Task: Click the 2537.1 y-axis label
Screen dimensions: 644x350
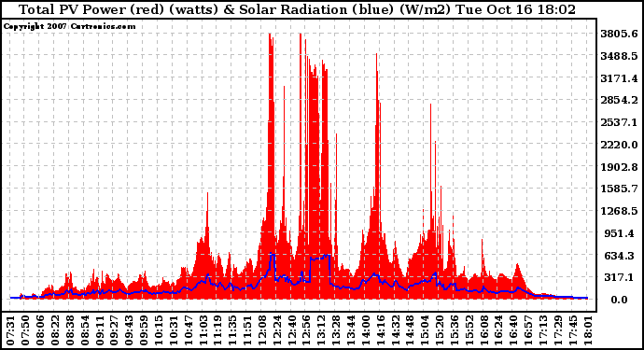Action: [620, 122]
